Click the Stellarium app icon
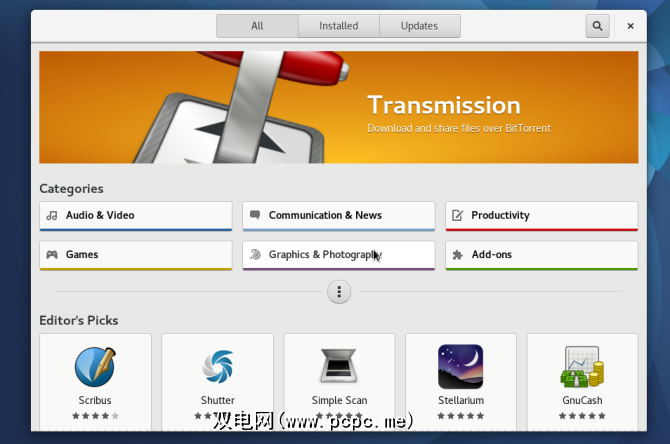Viewport: 670px width, 444px height. 461,367
